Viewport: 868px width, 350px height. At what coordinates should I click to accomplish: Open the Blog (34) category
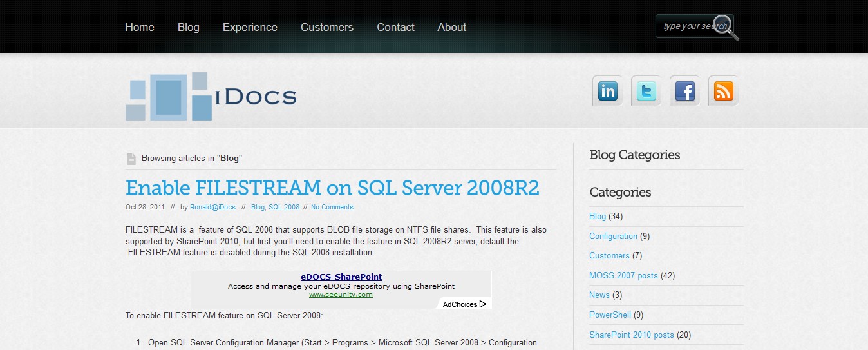[598, 217]
